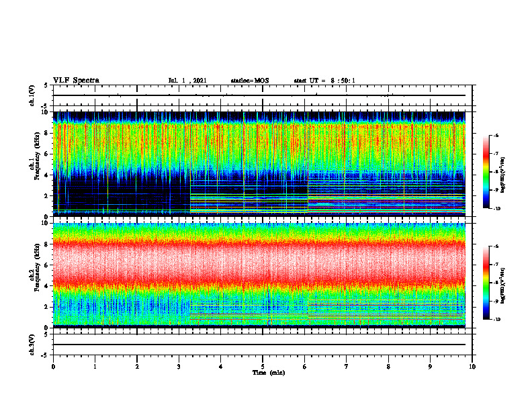Click the "ch.3(V)" waveform axis label
Image resolution: width=532 pixels, height=411 pixels.
pyautogui.click(x=32, y=345)
